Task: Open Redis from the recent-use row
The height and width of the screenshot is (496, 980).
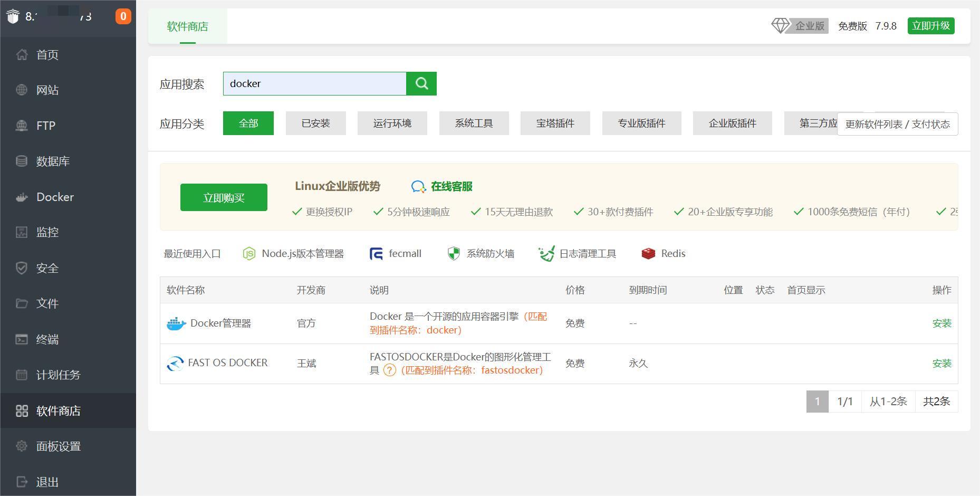Action: [662, 253]
